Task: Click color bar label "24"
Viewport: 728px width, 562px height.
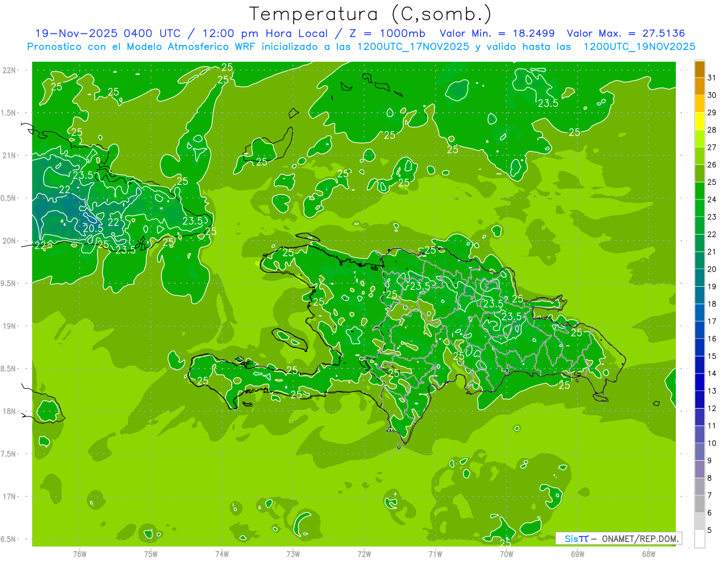Action: tap(712, 199)
